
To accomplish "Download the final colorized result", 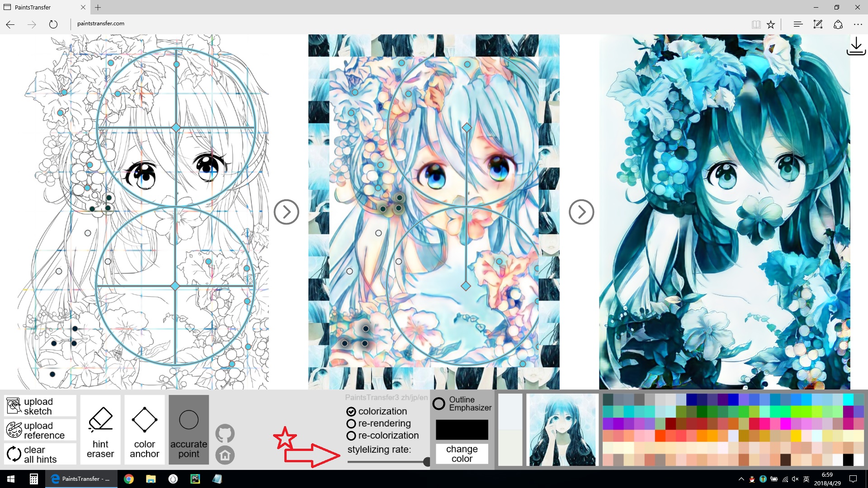I will pos(856,47).
